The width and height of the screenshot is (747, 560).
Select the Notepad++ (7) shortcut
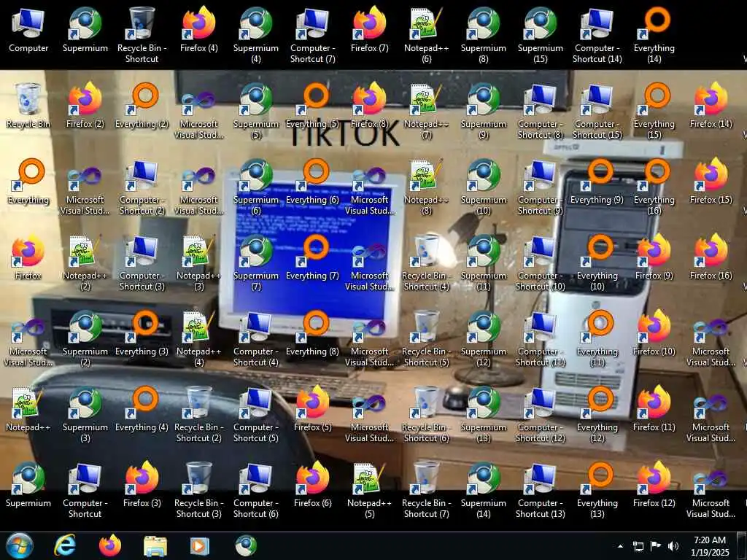tap(426, 112)
